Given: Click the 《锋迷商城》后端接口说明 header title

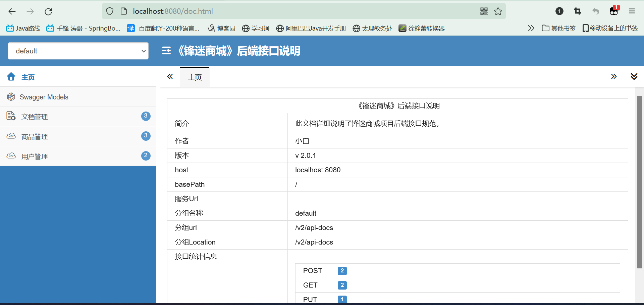Looking at the screenshot, I should coord(239,51).
